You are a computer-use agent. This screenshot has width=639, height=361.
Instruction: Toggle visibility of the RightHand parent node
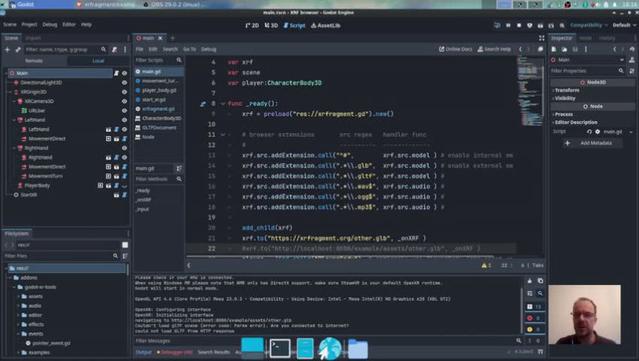[124, 148]
